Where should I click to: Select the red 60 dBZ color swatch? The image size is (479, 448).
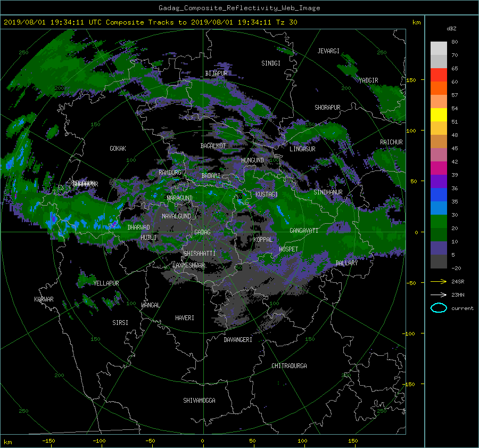[439, 75]
